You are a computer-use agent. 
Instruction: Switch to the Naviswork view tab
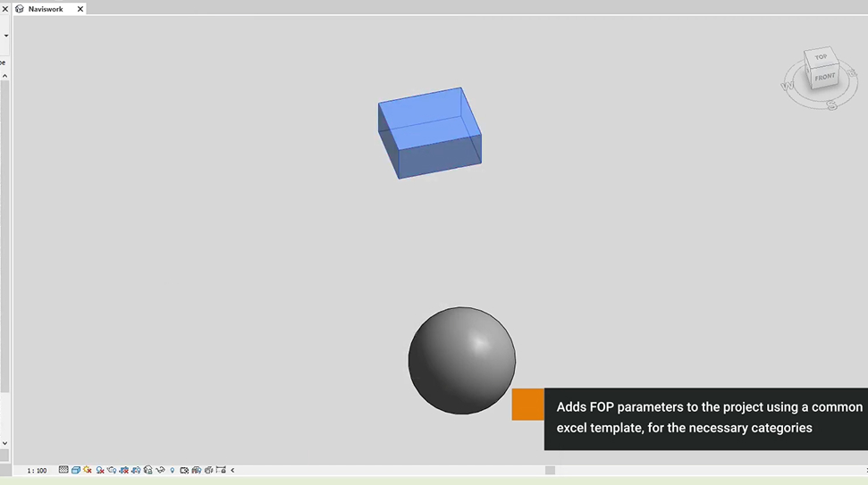(45, 9)
